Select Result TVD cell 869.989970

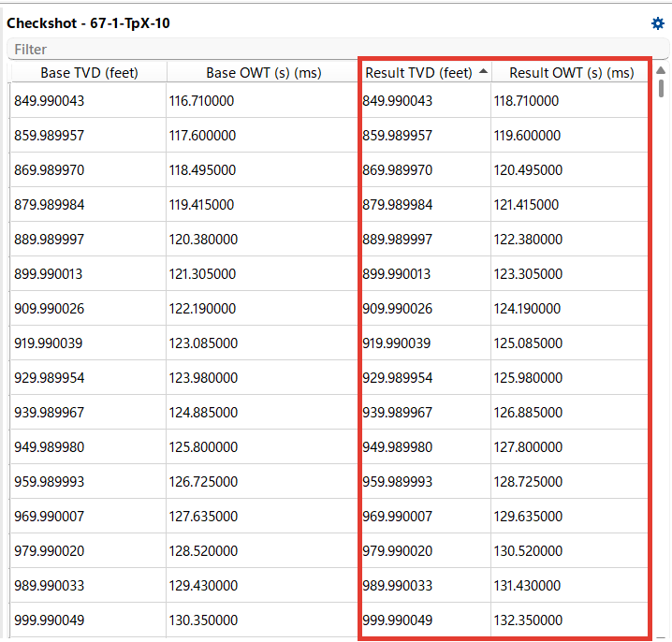(426, 169)
